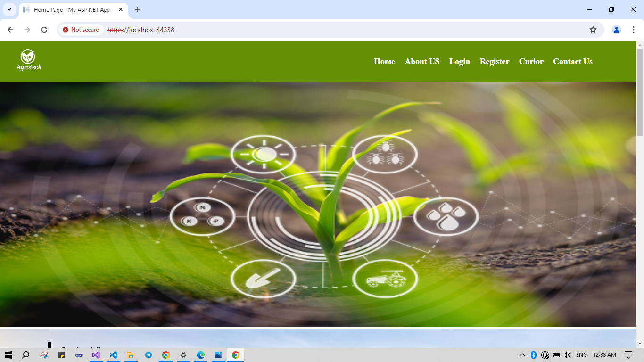Image resolution: width=644 pixels, height=362 pixels.
Task: Select the Curior navigation link
Action: (x=531, y=61)
